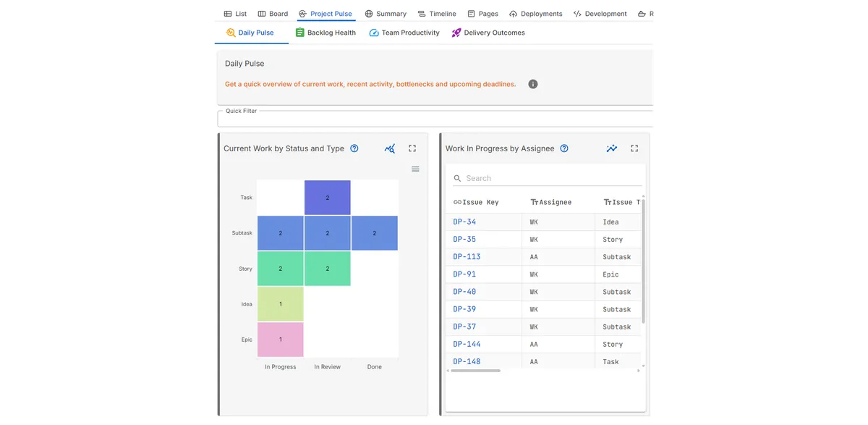
Task: Click the Subtask Done heatmap cell
Action: tap(375, 233)
